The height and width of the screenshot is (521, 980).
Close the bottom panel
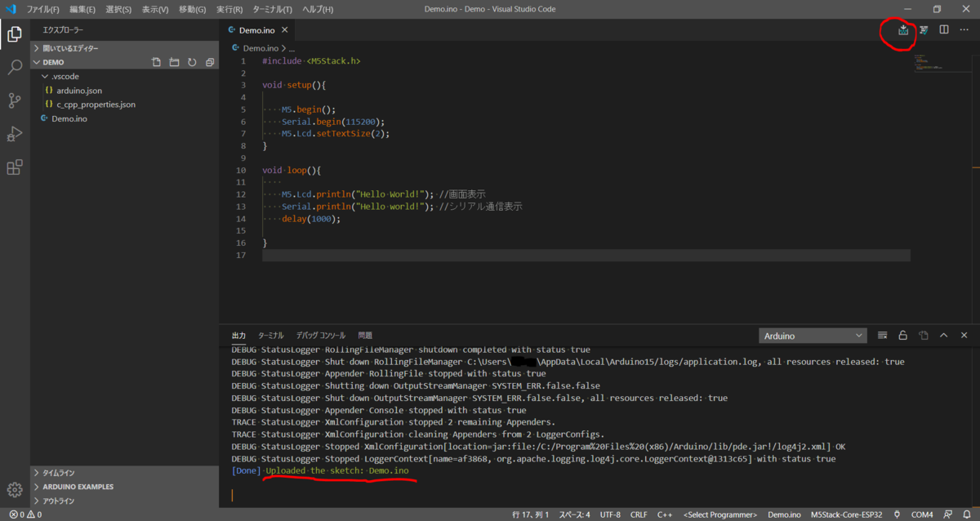(x=964, y=336)
